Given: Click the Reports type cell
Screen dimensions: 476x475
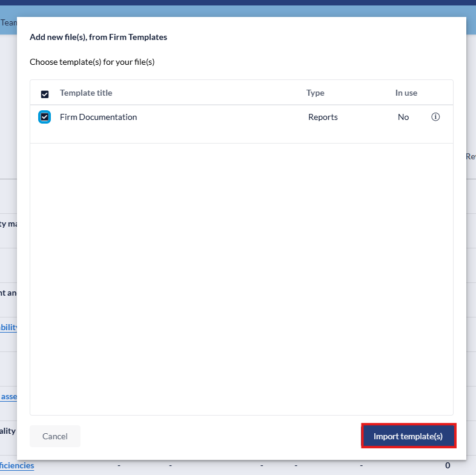Looking at the screenshot, I should coord(323,117).
